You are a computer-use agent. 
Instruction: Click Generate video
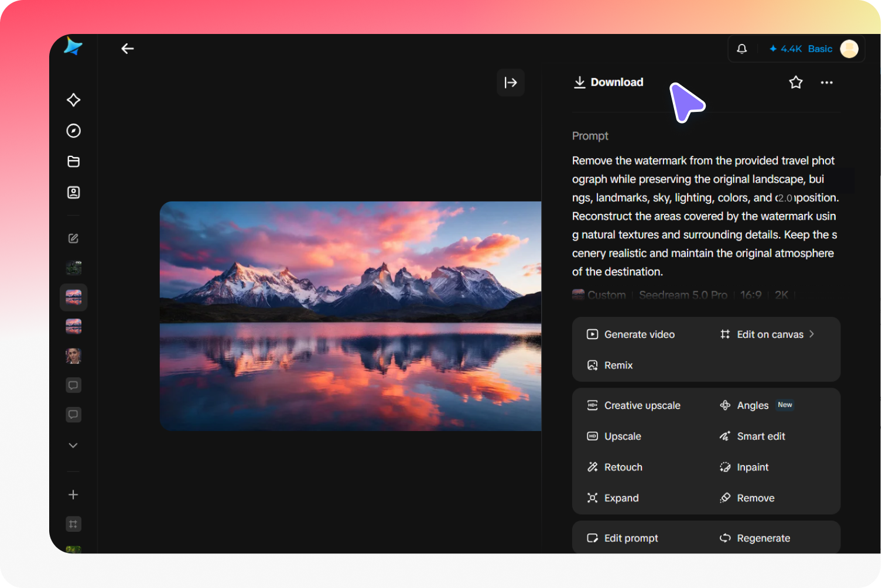[x=631, y=334]
